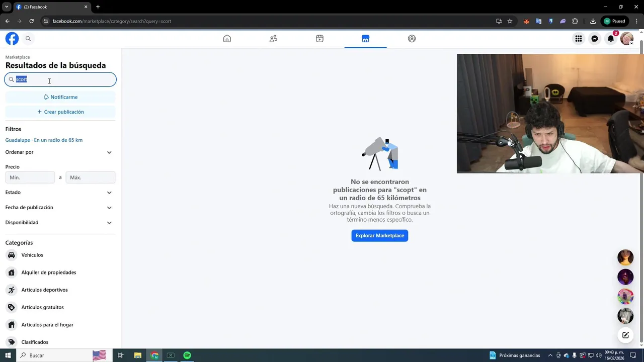Click the minimum price field
Image resolution: width=644 pixels, height=362 pixels.
click(30, 177)
